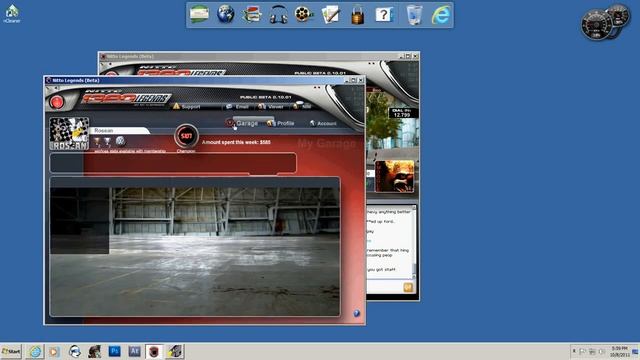
Task: Click the last taskbar icon after Nitto
Action: point(175,351)
